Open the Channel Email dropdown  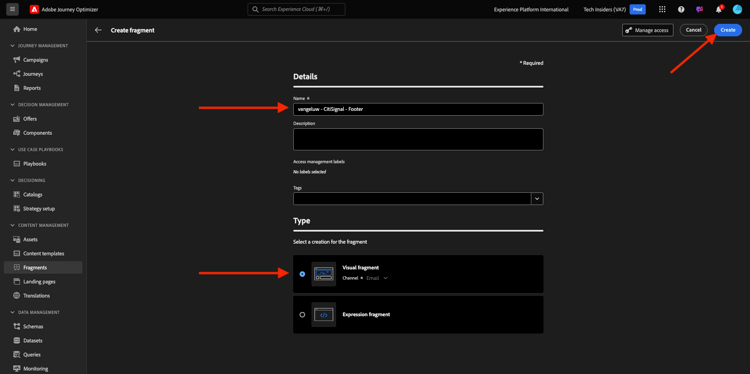point(377,278)
